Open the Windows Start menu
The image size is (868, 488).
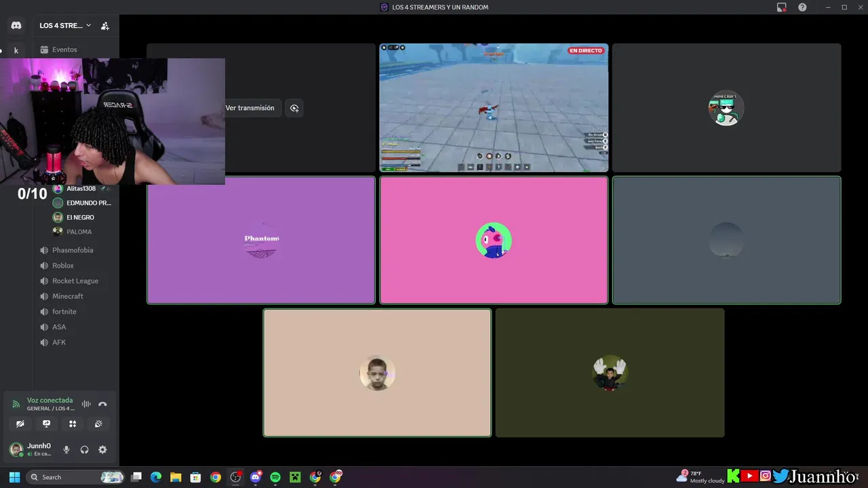(x=14, y=477)
